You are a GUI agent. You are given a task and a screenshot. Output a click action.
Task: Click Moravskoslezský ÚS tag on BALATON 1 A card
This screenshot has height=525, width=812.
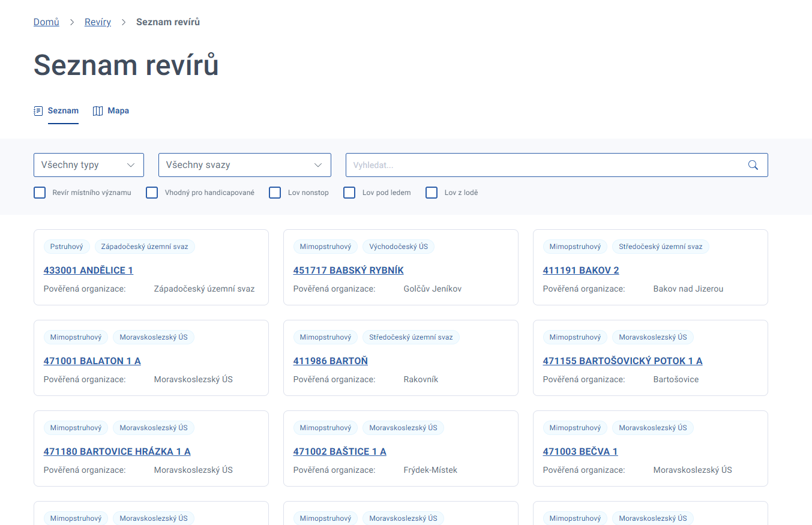(x=154, y=337)
